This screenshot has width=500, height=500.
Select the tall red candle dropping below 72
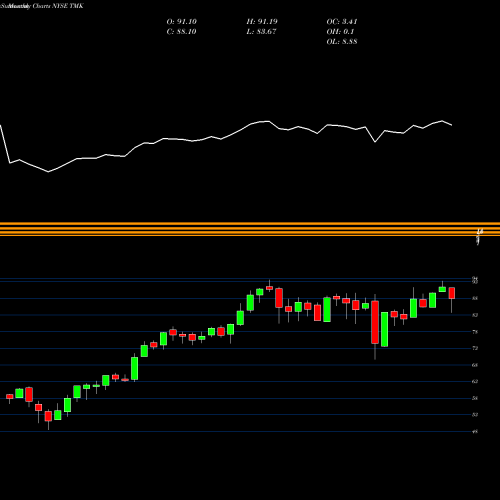(x=375, y=322)
